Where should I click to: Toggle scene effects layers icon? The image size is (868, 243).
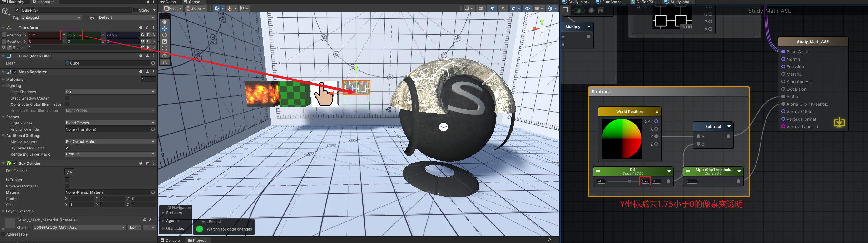pyautogui.click(x=513, y=8)
